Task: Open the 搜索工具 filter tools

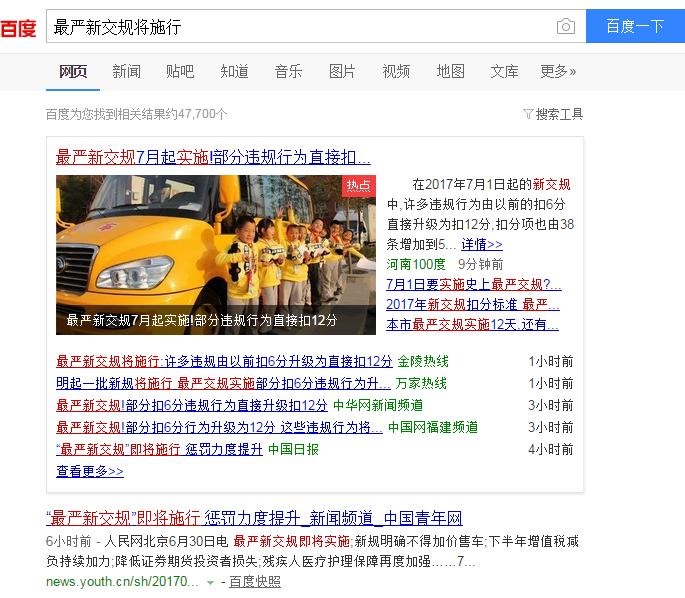Action: (x=553, y=114)
